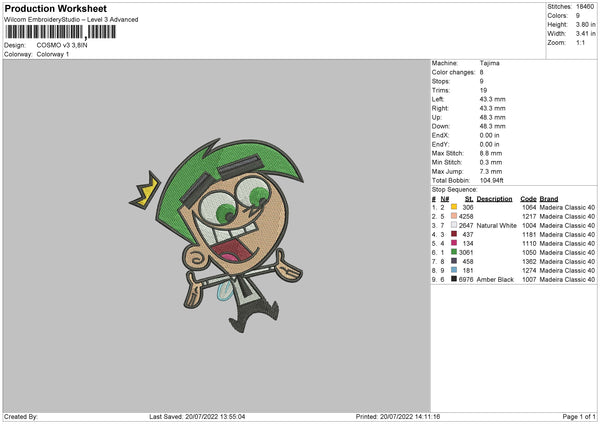Select the Amber Black thread swatch
Image resolution: width=600 pixels, height=424 pixels.
(x=454, y=279)
